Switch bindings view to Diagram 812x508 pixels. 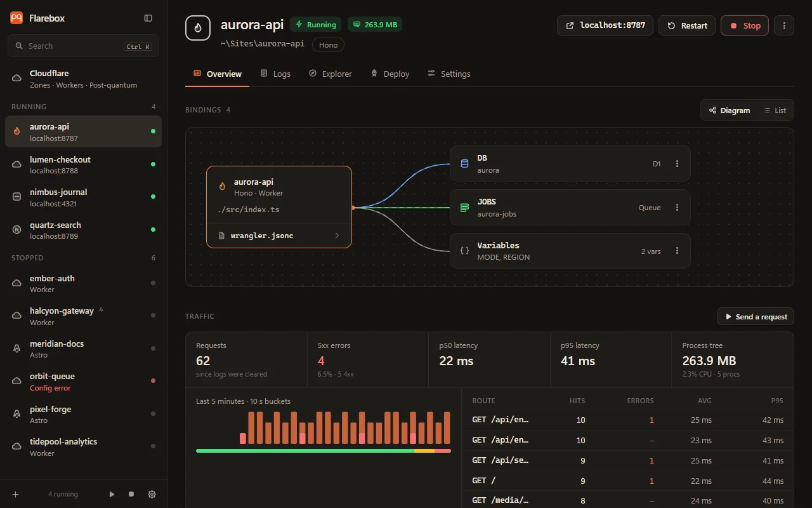pos(730,110)
